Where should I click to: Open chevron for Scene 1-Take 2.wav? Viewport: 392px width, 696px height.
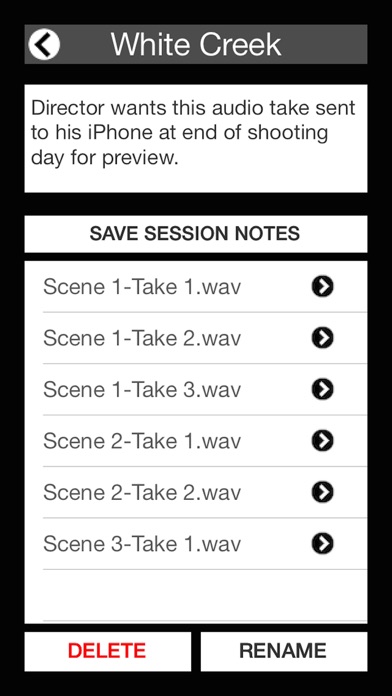click(322, 338)
